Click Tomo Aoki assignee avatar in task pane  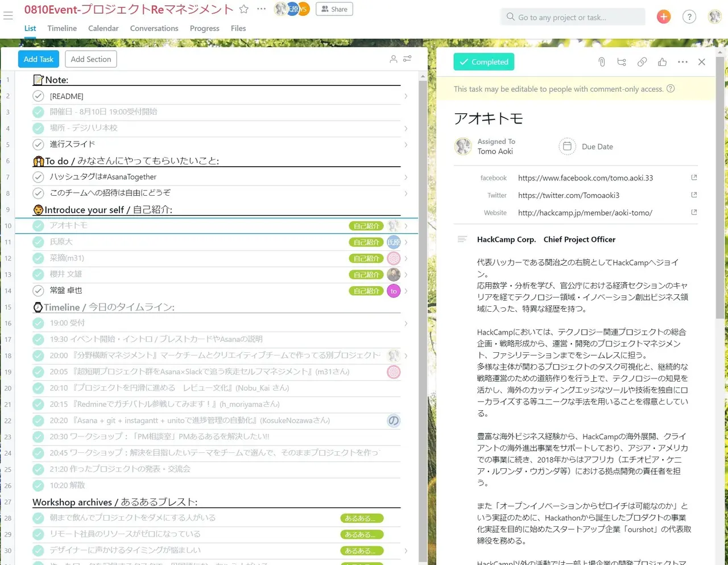pyautogui.click(x=463, y=146)
